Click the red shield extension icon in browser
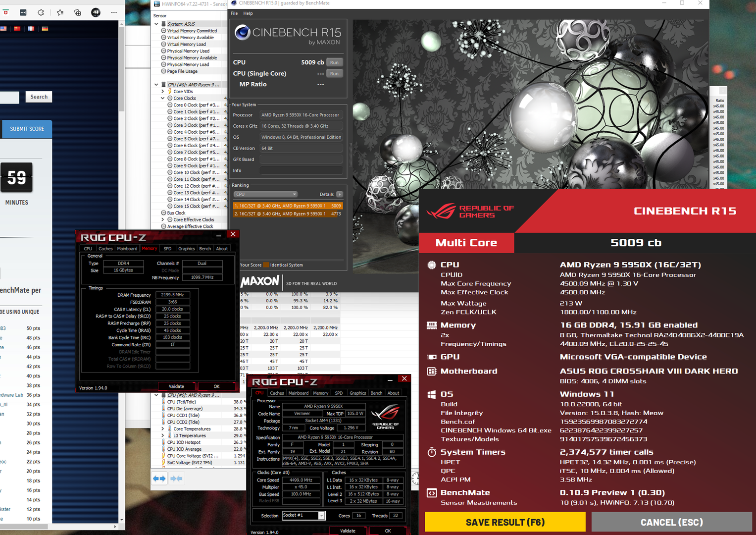Viewport: 756px width, 535px height. point(5,12)
